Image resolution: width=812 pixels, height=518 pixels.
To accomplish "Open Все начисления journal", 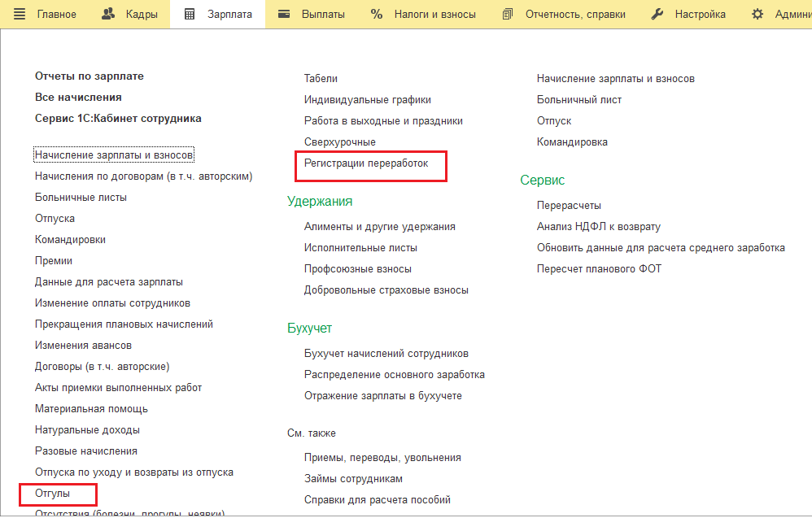I will coord(78,98).
